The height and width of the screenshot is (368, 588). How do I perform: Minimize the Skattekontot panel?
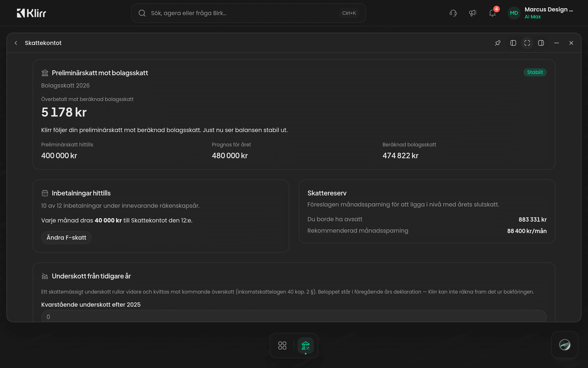pyautogui.click(x=556, y=43)
